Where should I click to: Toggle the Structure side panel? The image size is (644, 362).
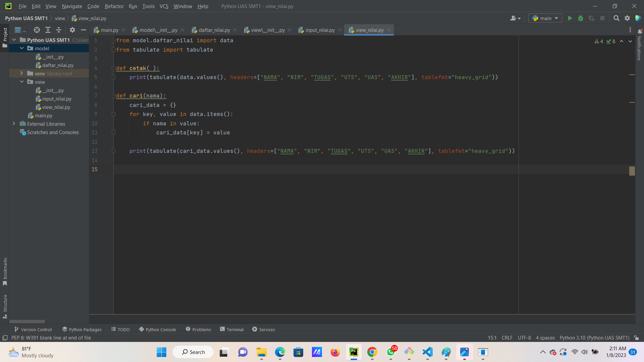[5, 306]
